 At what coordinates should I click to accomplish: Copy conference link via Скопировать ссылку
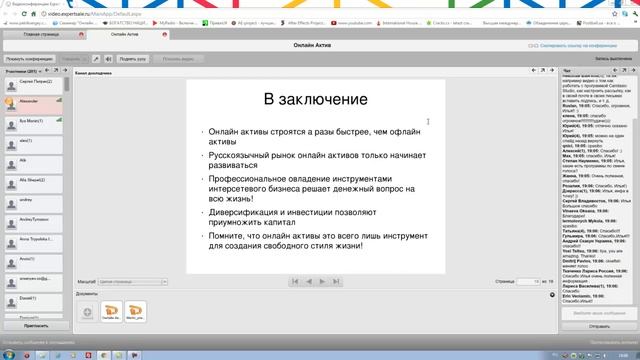(x=578, y=46)
